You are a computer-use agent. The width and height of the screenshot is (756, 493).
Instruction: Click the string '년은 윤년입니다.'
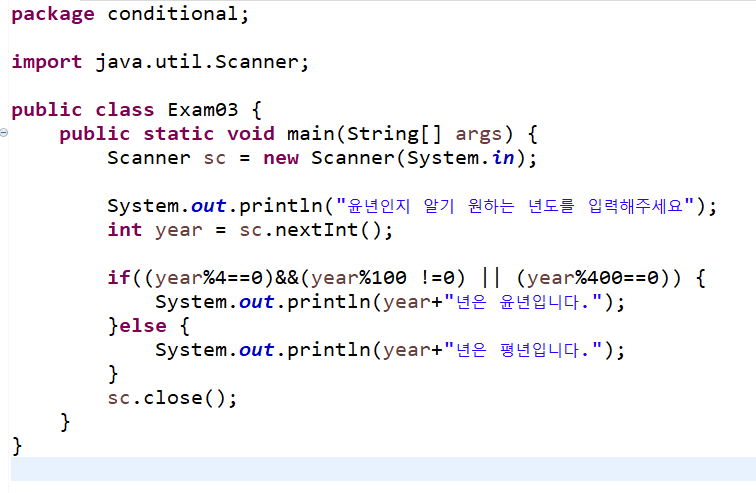[x=523, y=302]
